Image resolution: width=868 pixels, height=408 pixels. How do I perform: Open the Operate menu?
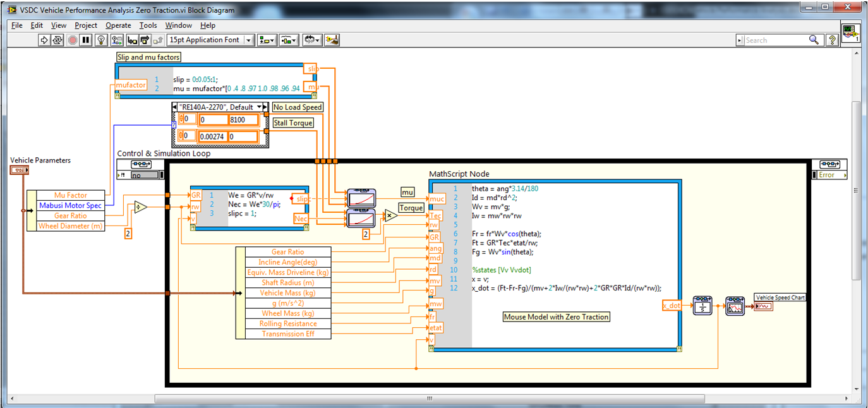(118, 25)
